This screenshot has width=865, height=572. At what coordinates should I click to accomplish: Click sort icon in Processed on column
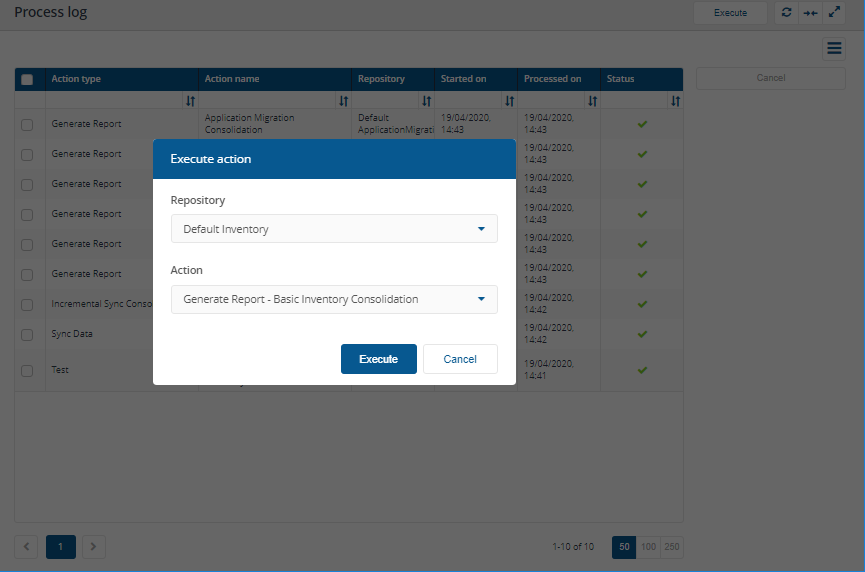(x=592, y=101)
